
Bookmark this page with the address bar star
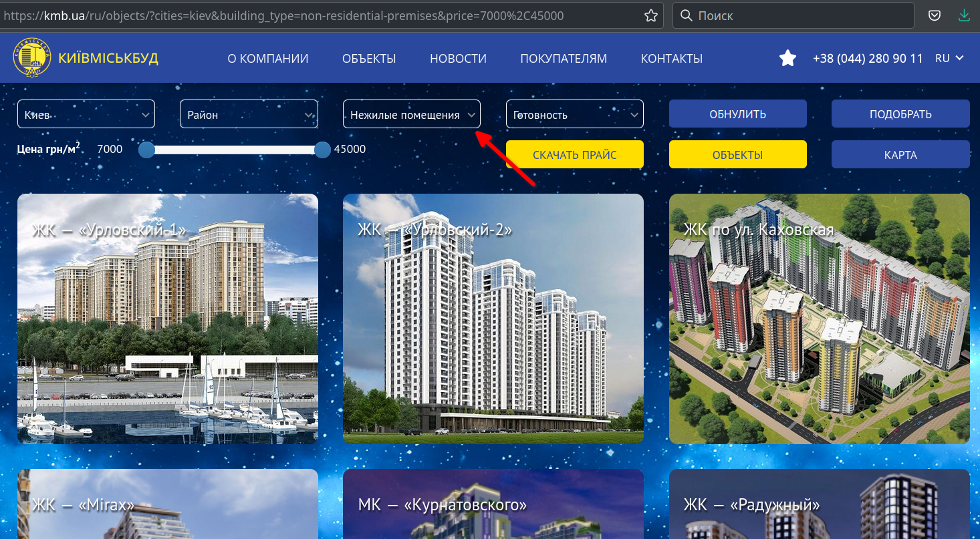pos(650,15)
